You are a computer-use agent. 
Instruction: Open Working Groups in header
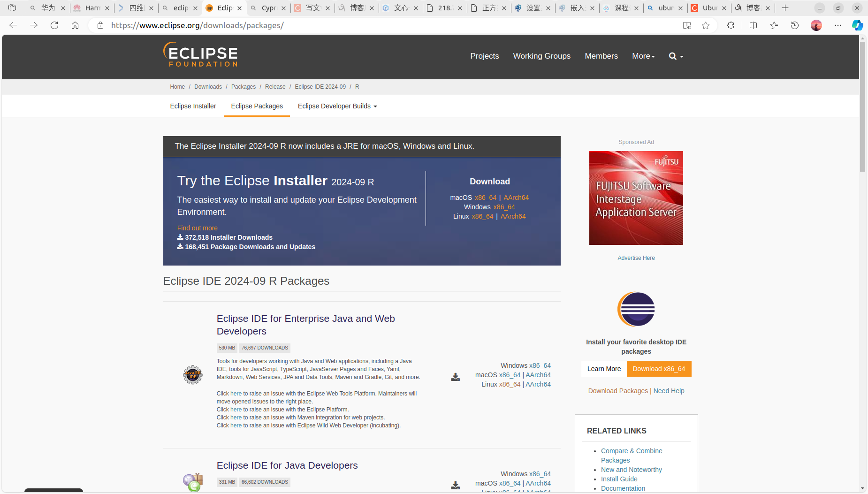coord(542,56)
